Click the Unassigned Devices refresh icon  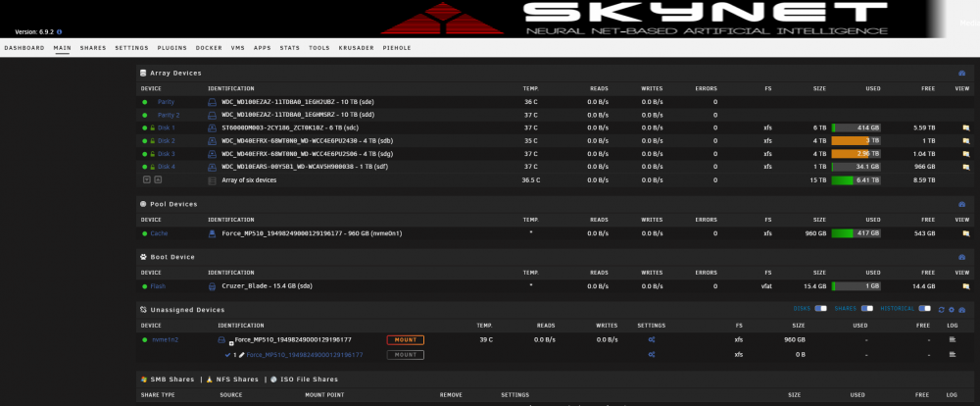point(941,310)
